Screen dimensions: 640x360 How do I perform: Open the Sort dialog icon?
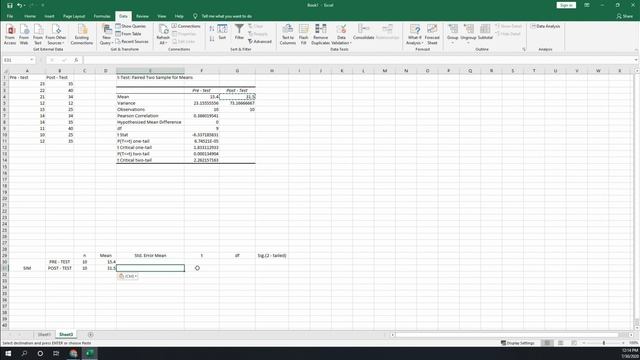(222, 32)
